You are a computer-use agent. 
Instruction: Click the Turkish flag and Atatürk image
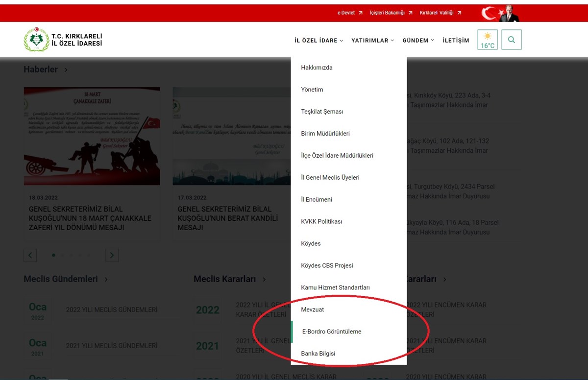(x=500, y=13)
